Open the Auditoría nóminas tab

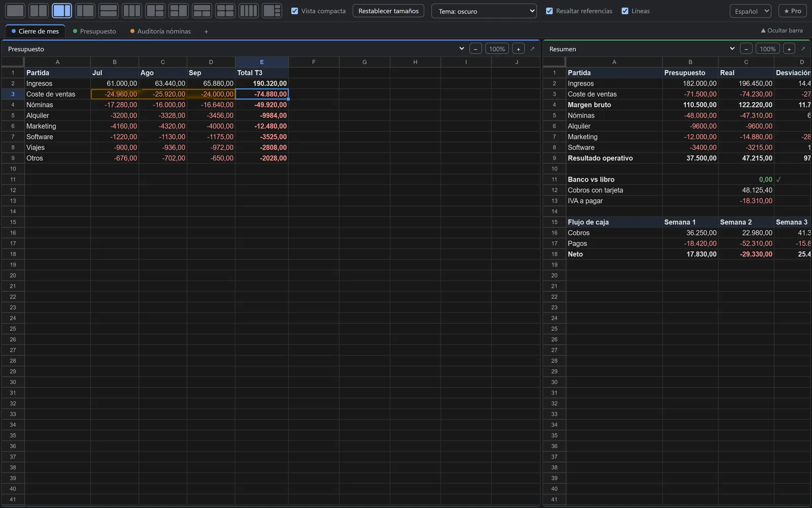pyautogui.click(x=160, y=31)
